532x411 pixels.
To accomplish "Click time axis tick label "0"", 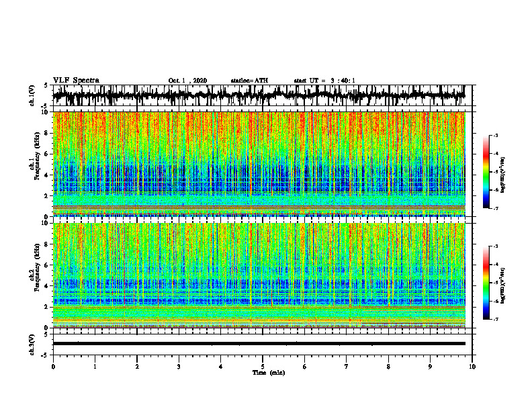I will pyautogui.click(x=53, y=367).
